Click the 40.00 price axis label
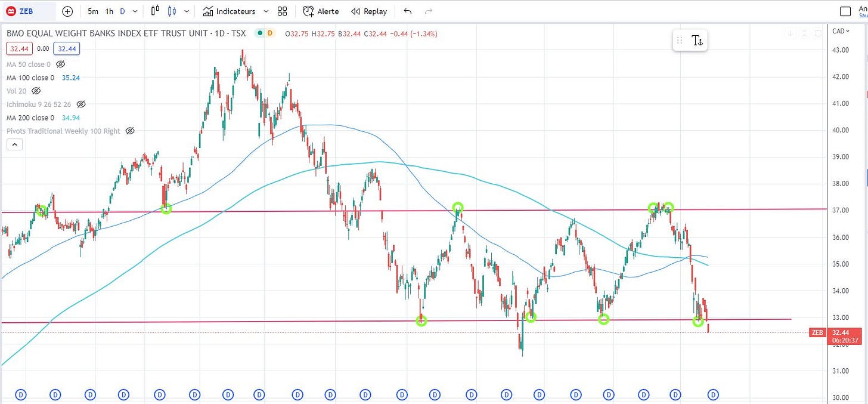Viewport: 868px width, 404px height. point(841,130)
